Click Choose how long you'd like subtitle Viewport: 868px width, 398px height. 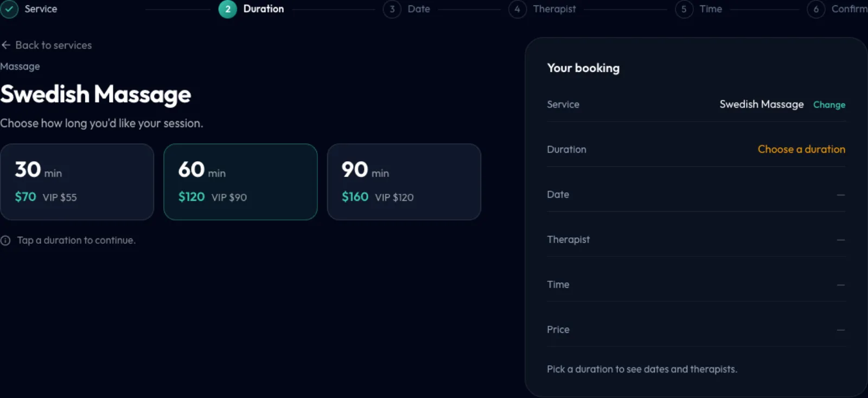point(101,123)
